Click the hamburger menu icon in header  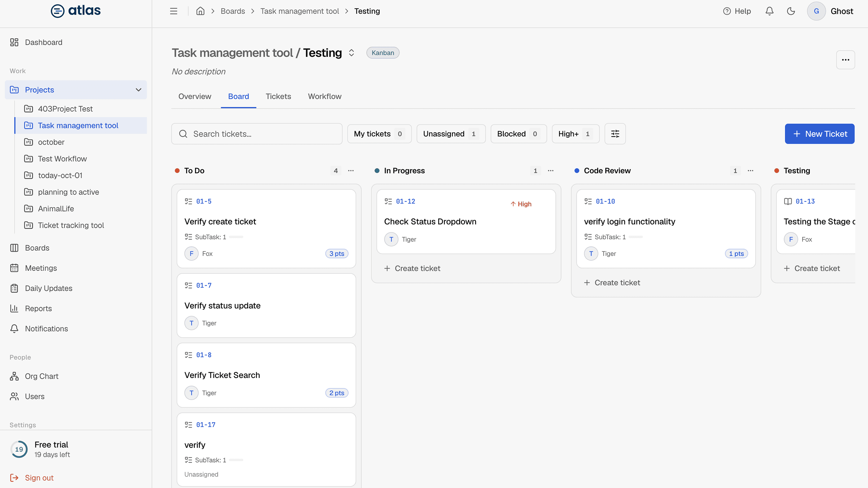[x=174, y=11]
